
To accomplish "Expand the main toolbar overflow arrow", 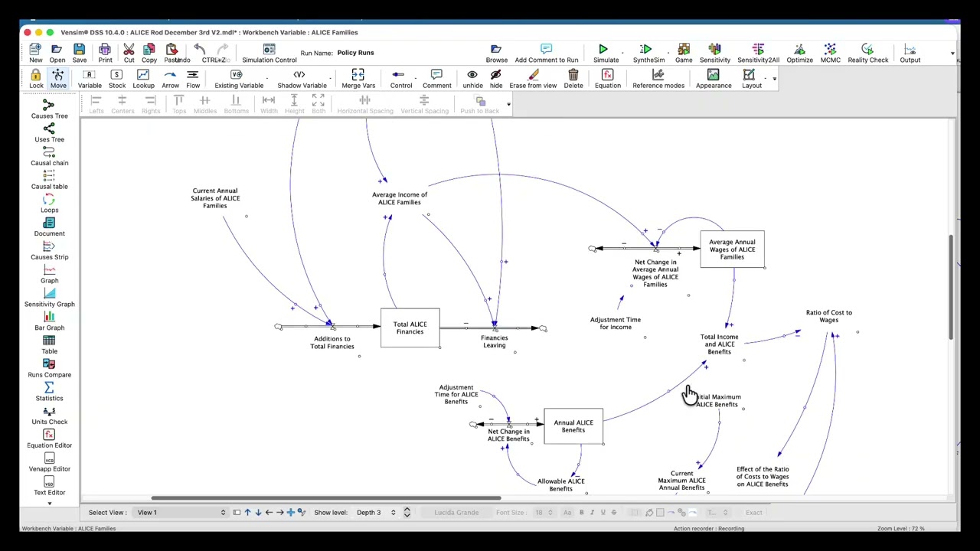I will (x=952, y=54).
